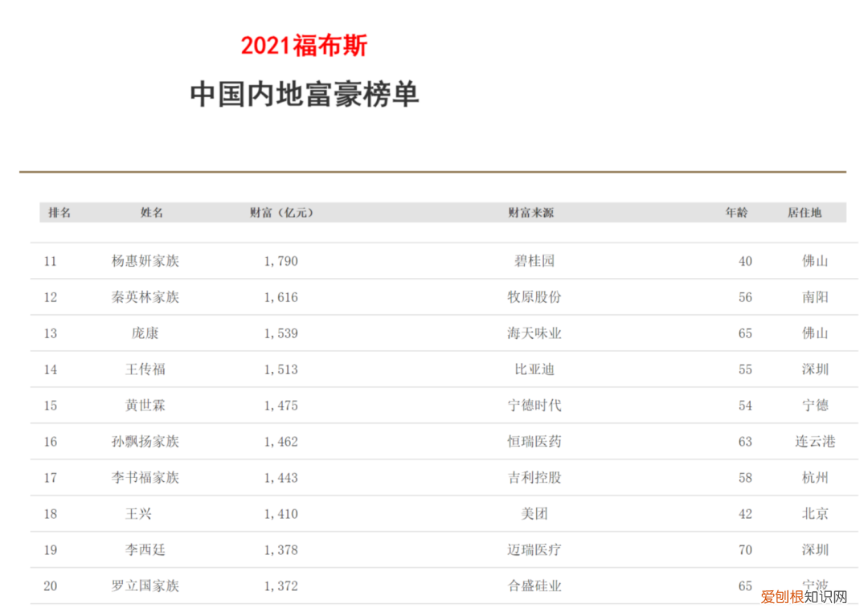Click the 姓名 column header
Viewport: 868px width, 612px height.
(x=151, y=212)
